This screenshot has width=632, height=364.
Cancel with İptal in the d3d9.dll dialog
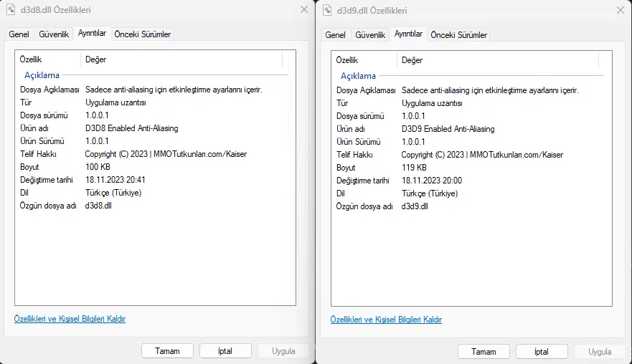pyautogui.click(x=541, y=352)
